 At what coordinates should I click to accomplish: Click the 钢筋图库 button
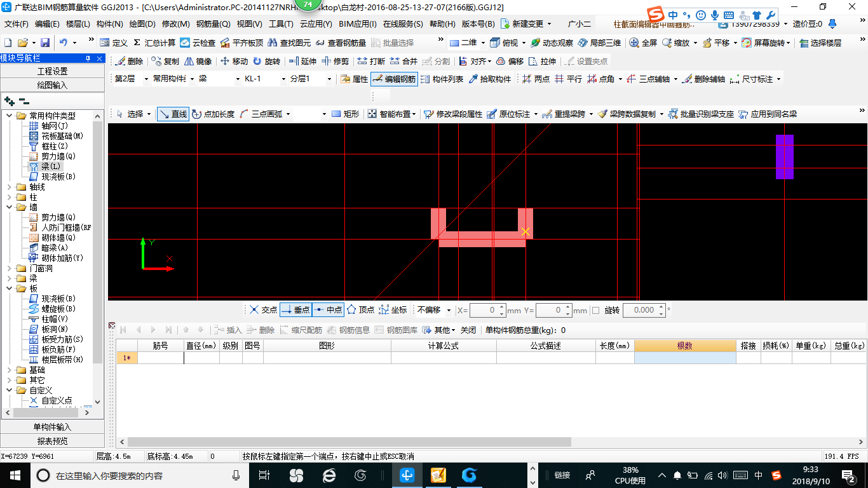tap(397, 330)
